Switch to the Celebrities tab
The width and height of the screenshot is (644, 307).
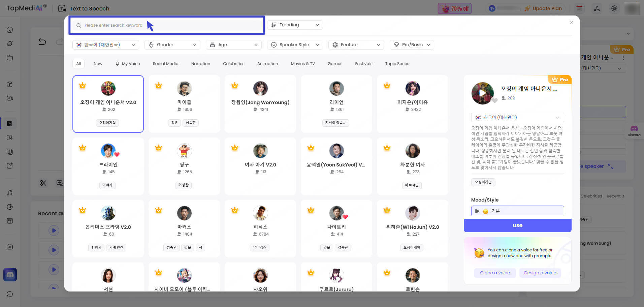(x=233, y=64)
